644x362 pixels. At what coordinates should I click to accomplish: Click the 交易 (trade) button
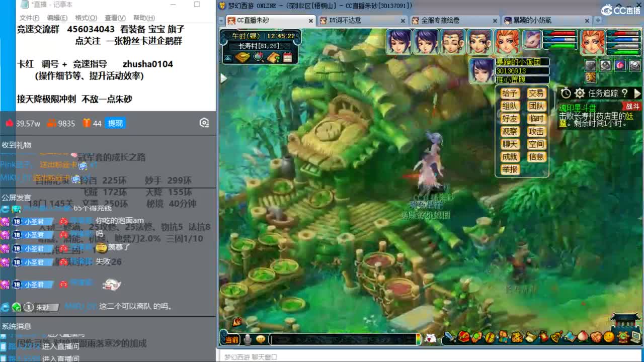click(x=536, y=94)
